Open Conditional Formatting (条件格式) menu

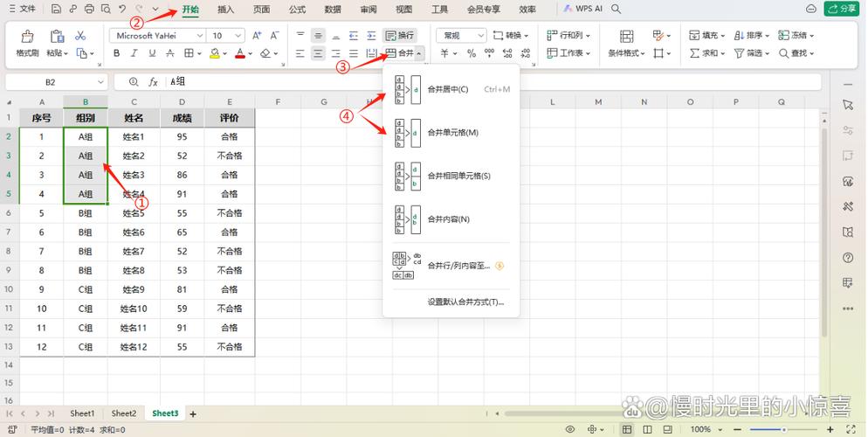point(627,44)
